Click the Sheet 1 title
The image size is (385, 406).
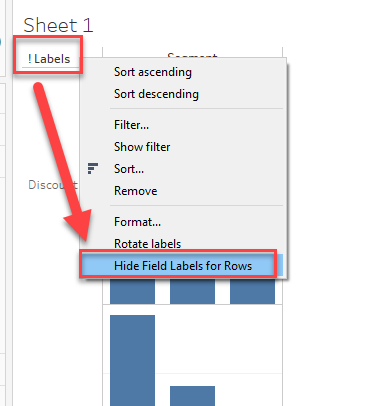point(58,25)
